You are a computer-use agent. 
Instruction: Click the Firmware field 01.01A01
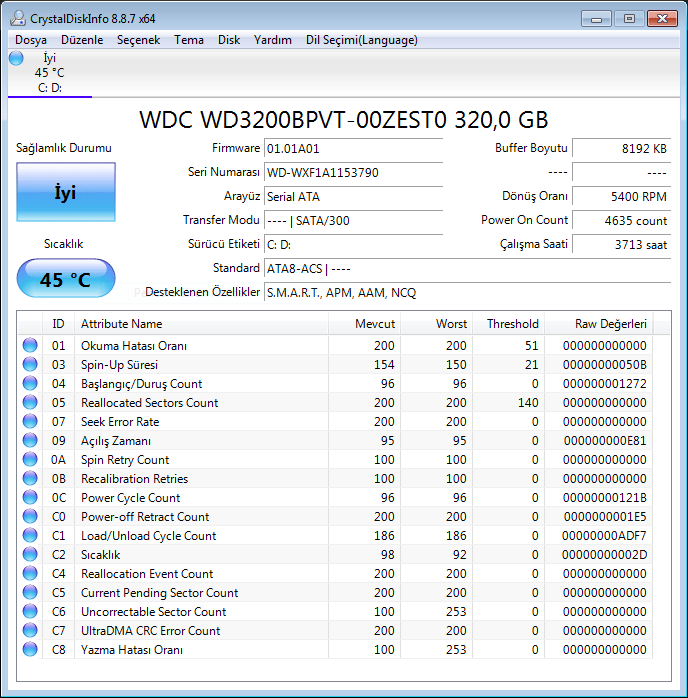(353, 148)
